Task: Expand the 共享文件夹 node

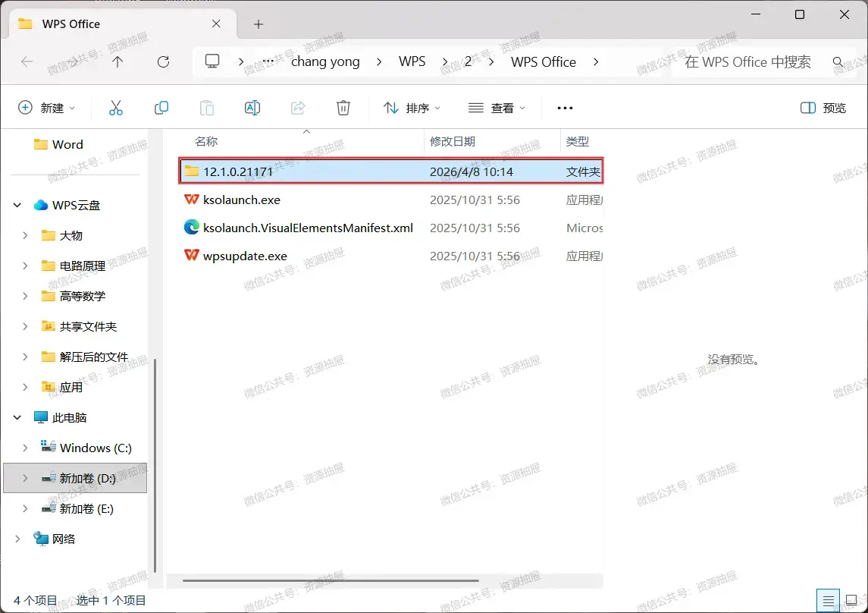Action: pos(25,327)
